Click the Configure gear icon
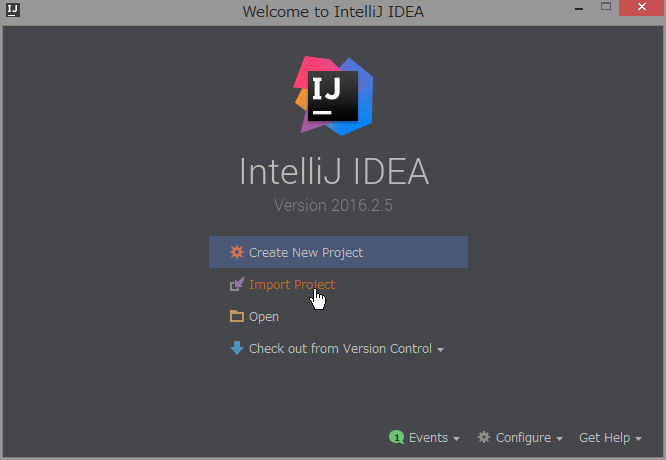This screenshot has height=460, width=666. point(484,438)
